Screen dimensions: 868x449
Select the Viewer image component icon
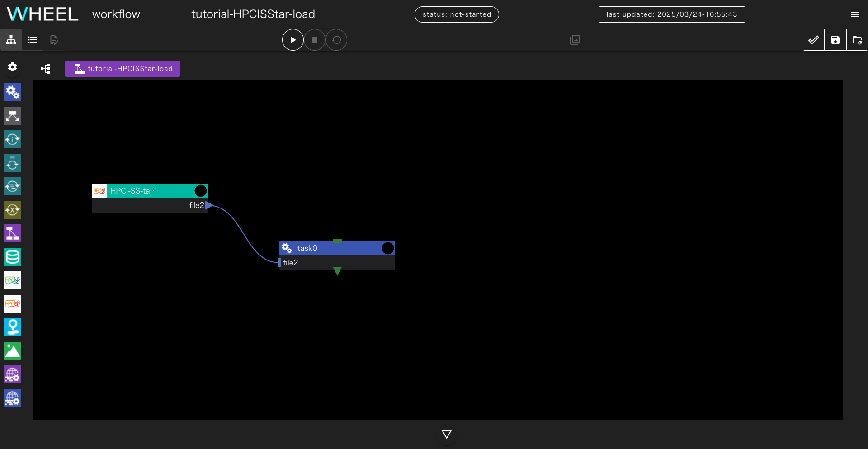[13, 351]
